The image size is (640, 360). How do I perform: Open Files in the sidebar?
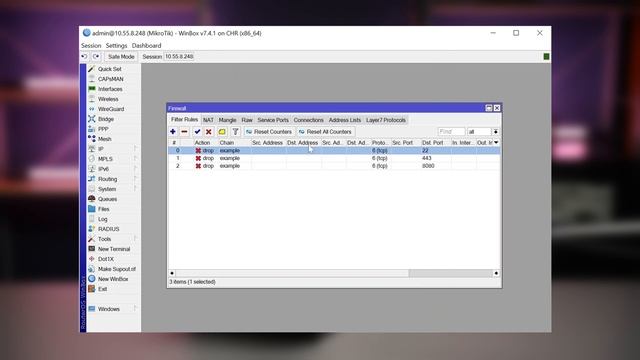(x=103, y=209)
